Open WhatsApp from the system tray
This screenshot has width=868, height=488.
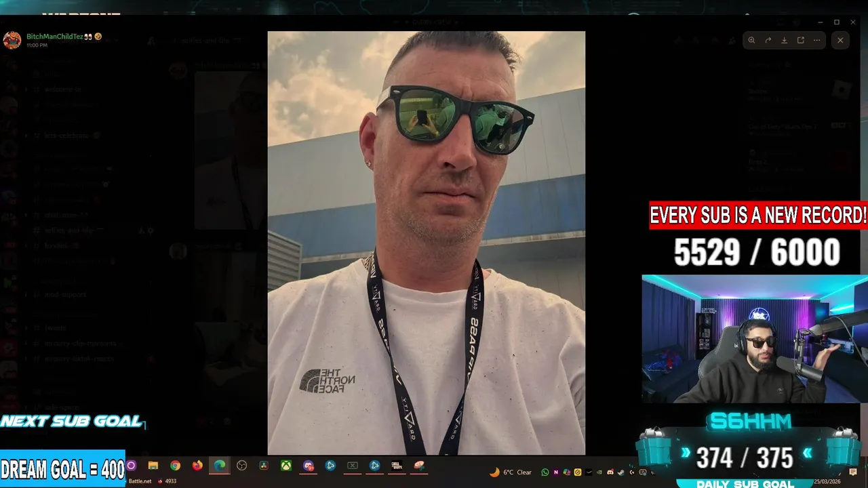pos(545,472)
